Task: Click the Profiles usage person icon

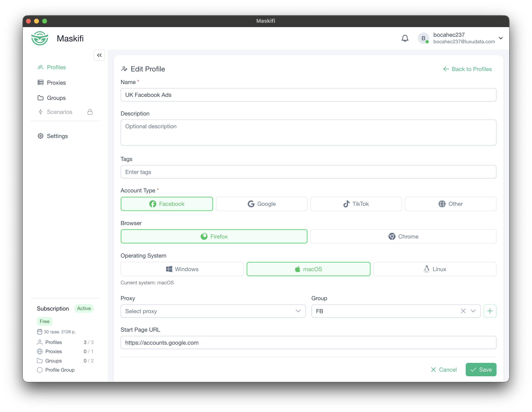Action: click(40, 343)
